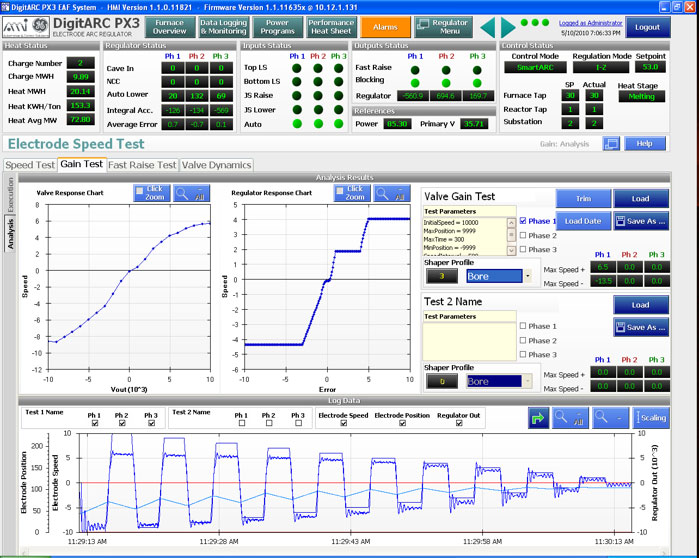The height and width of the screenshot is (558, 699).
Task: Open Performance Heat Sheet
Action: (331, 27)
